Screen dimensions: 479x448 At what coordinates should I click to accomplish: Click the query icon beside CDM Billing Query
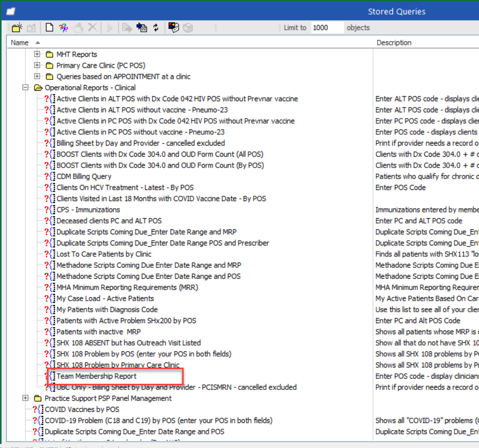coord(50,176)
